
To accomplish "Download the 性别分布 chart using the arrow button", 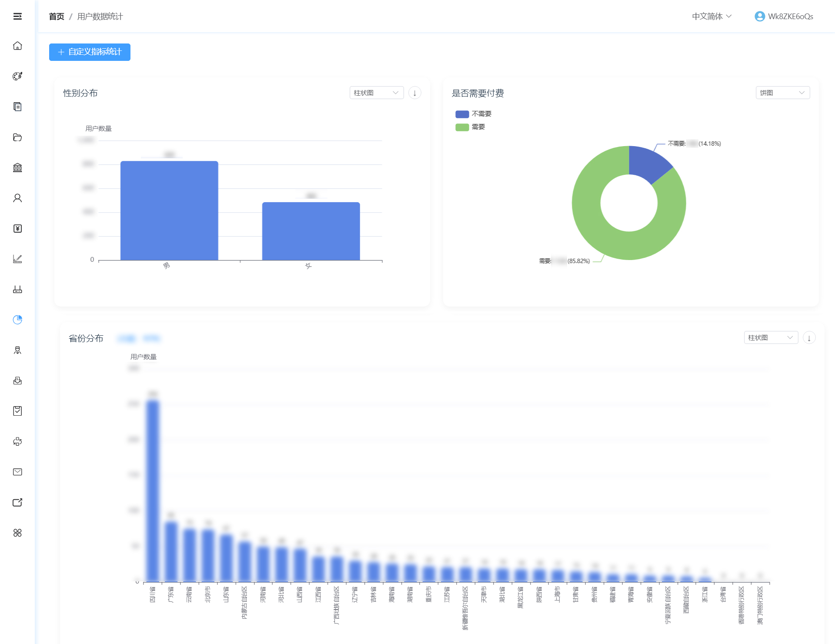I will [415, 93].
